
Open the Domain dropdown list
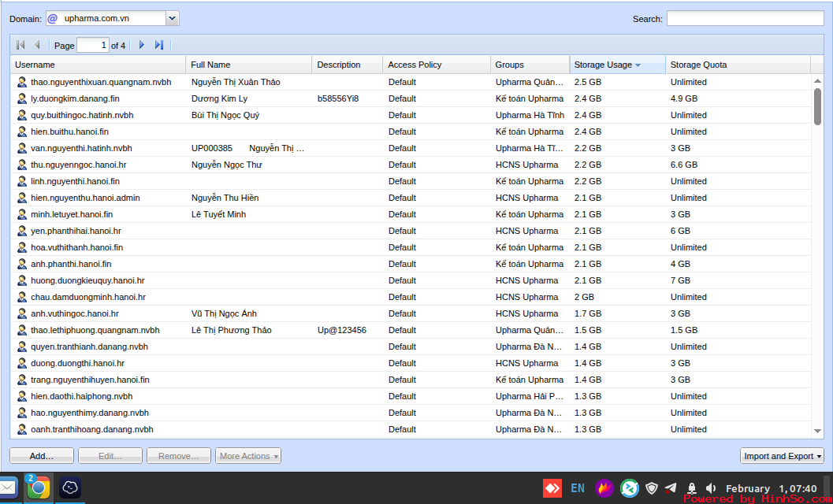point(173,18)
